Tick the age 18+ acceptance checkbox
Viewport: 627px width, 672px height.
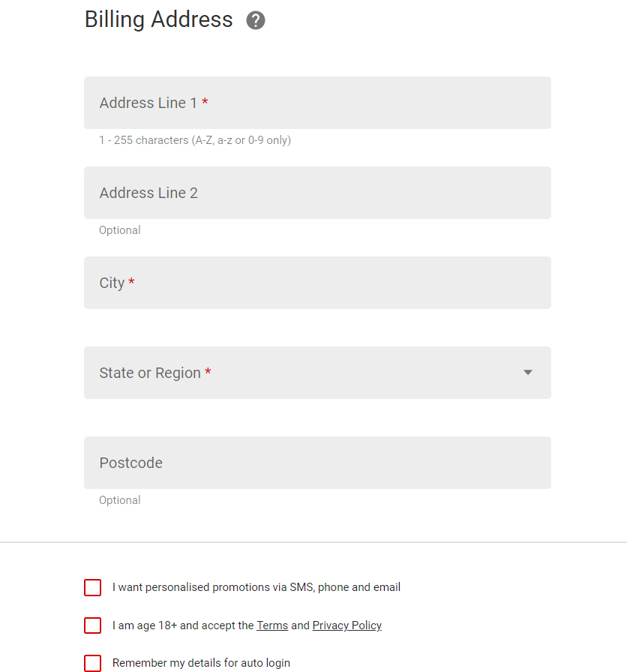[92, 625]
